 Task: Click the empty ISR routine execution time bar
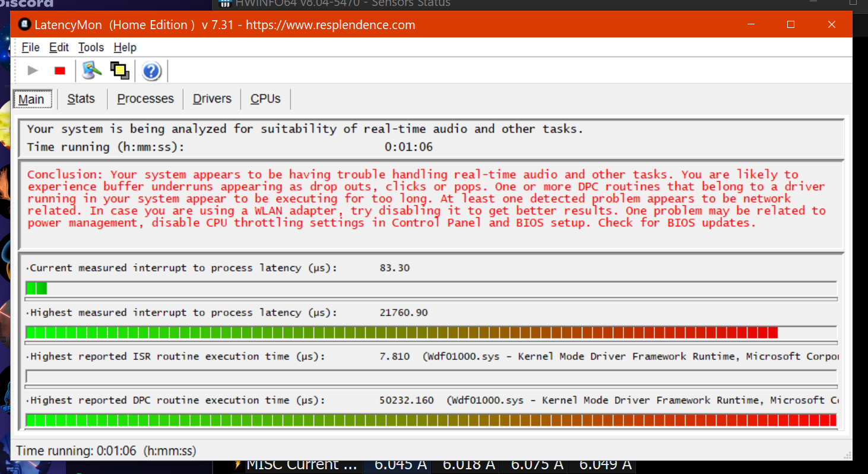point(432,377)
